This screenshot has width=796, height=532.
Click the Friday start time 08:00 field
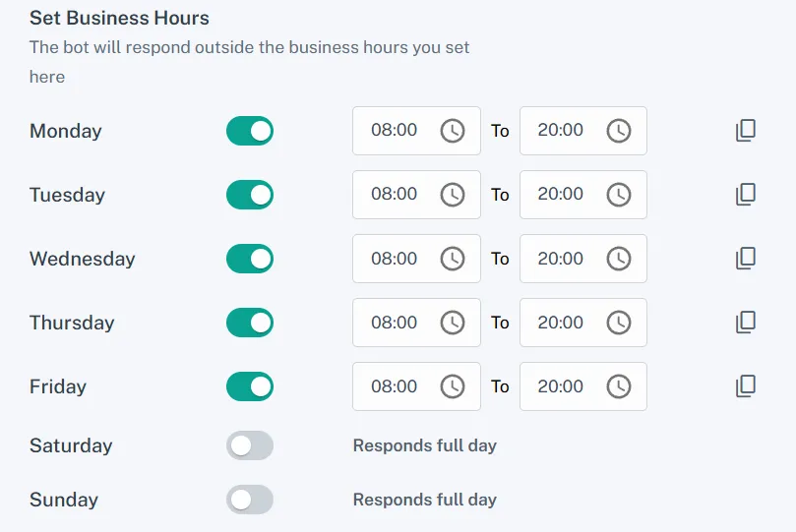click(x=396, y=386)
